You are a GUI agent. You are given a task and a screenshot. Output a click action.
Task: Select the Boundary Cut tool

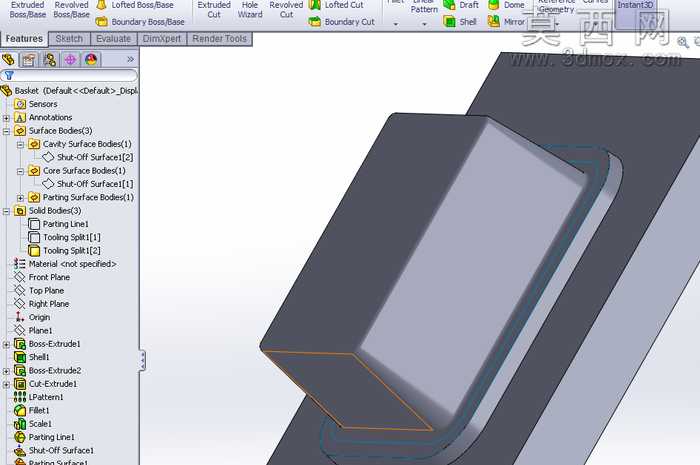click(342, 21)
